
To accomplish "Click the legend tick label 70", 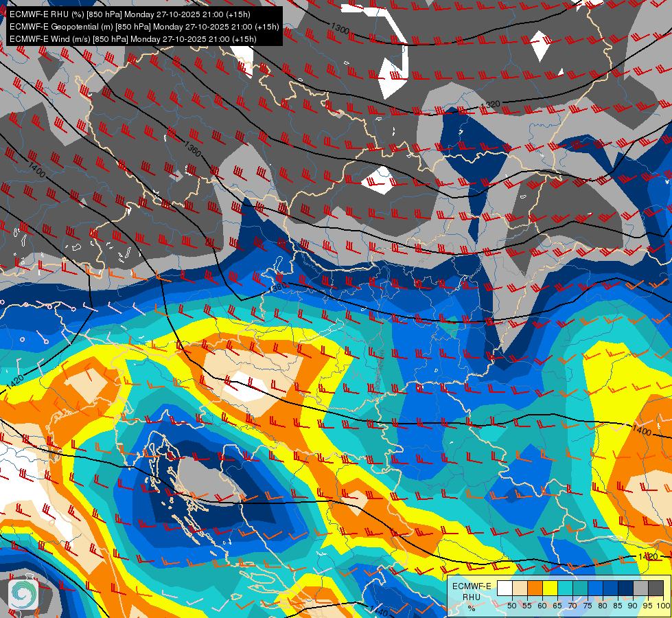I will coord(572,606).
